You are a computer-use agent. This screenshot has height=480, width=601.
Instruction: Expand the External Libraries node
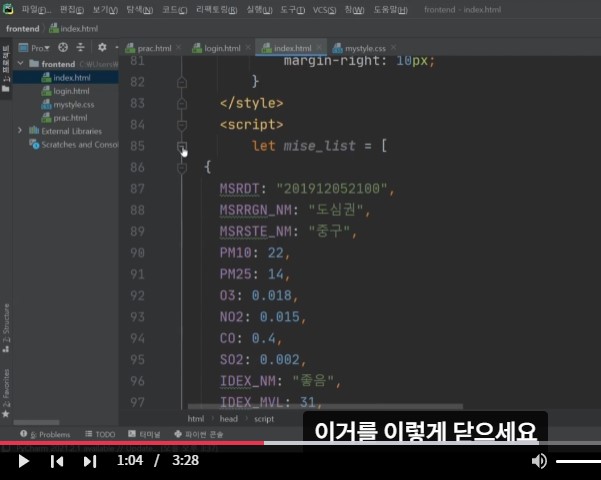coord(20,131)
